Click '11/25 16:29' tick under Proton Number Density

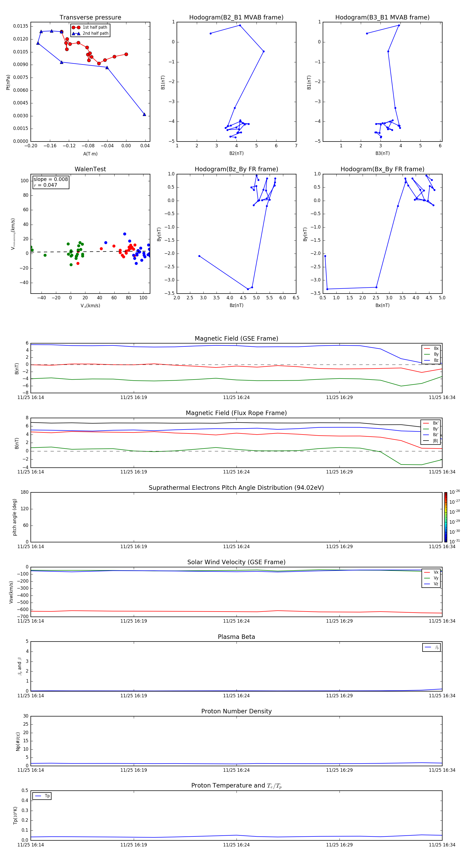click(339, 770)
